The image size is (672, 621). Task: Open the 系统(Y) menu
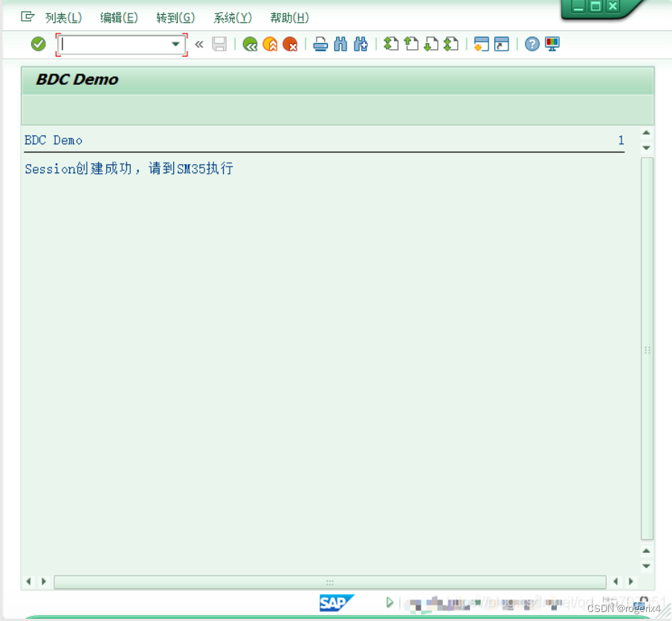pyautogui.click(x=233, y=18)
